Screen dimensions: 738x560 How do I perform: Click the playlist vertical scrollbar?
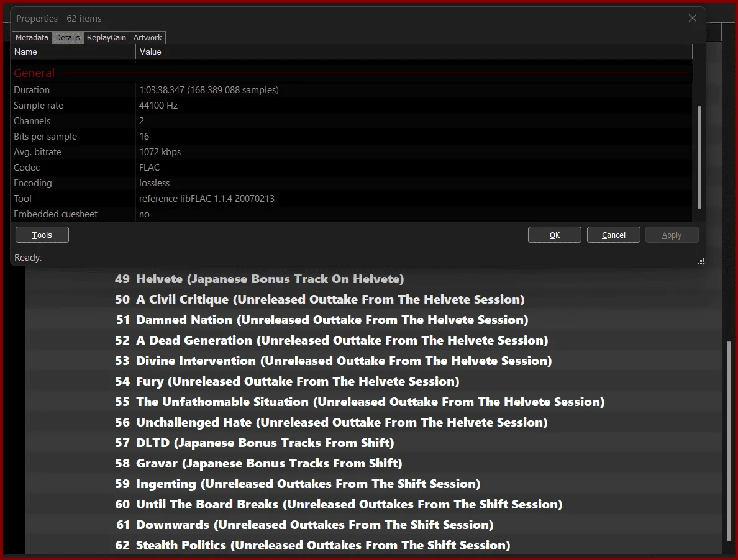click(x=729, y=442)
